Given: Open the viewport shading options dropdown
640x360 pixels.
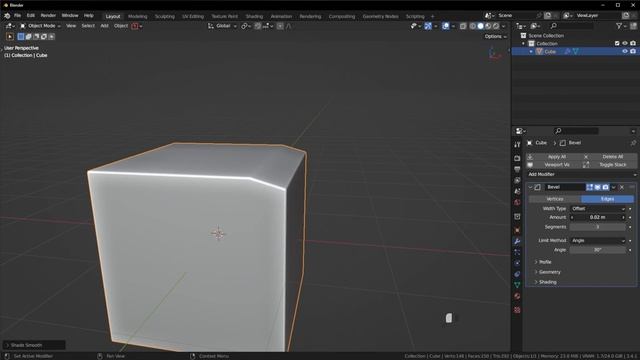Looking at the screenshot, I should (504, 26).
